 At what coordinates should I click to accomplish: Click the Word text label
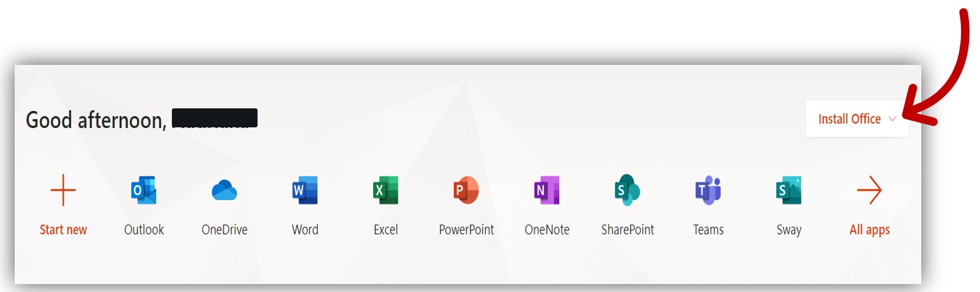(x=305, y=230)
